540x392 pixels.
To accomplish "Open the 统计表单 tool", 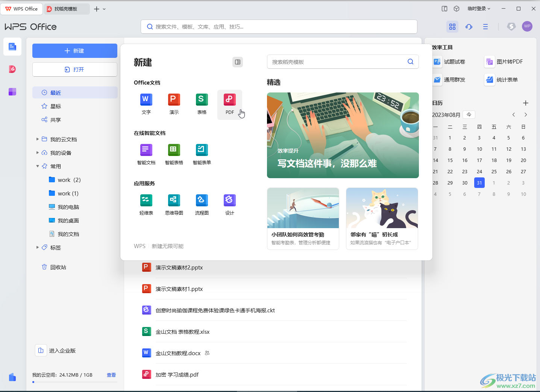I will pyautogui.click(x=502, y=80).
